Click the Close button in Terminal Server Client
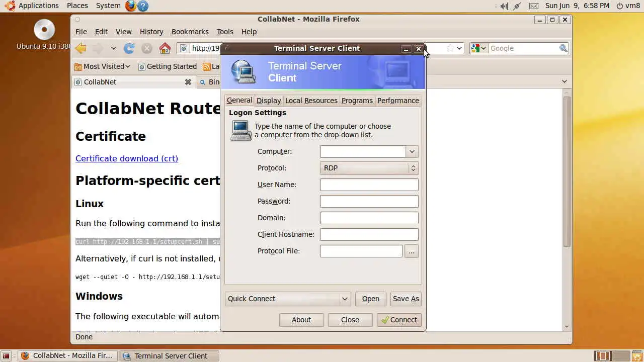The height and width of the screenshot is (362, 644). [350, 320]
